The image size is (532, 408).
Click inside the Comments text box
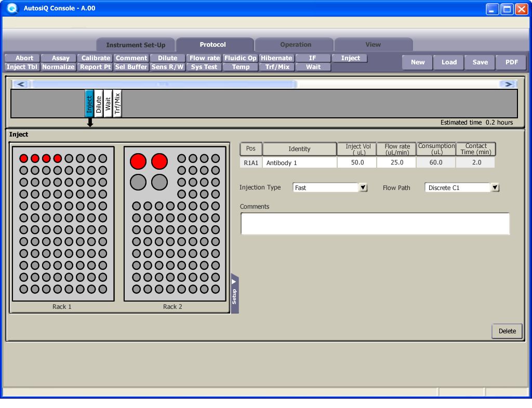(x=375, y=224)
